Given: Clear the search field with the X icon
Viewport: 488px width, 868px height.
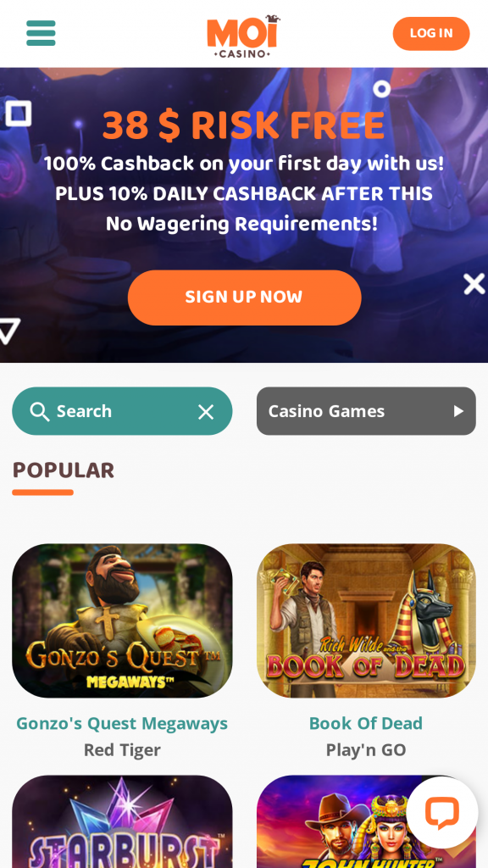Looking at the screenshot, I should tap(206, 411).
